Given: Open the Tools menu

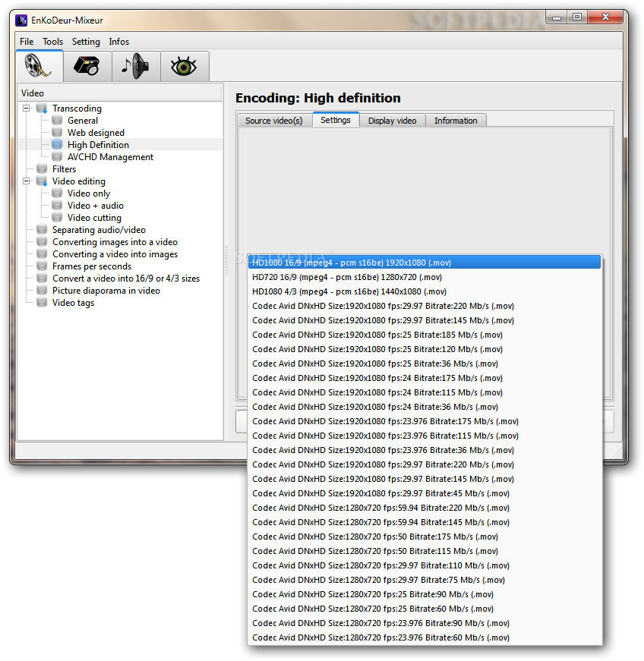Looking at the screenshot, I should point(52,42).
